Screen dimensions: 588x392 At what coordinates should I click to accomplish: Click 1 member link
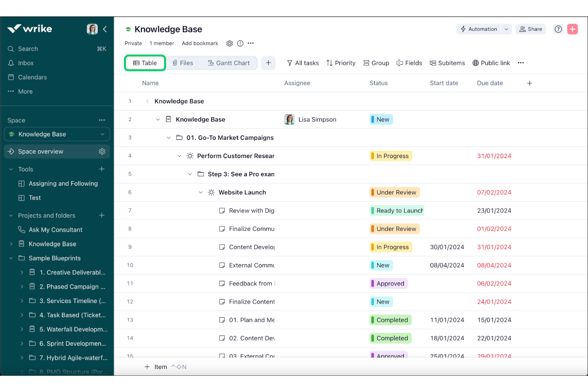coord(162,43)
